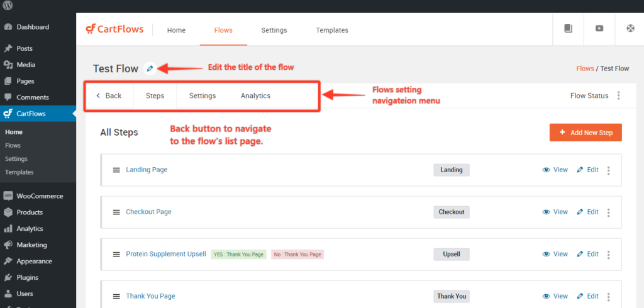The height and width of the screenshot is (308, 644).
Task: Open Landing Page row more options
Action: [608, 170]
